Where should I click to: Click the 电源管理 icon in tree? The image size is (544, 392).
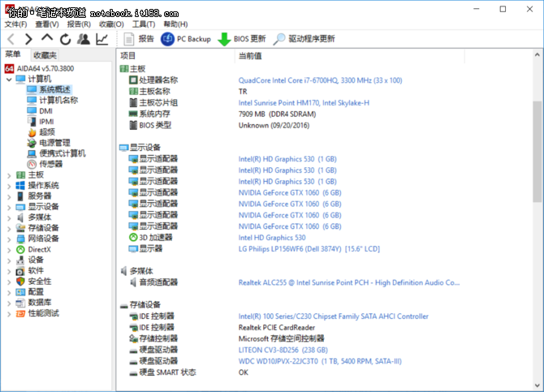click(x=32, y=143)
